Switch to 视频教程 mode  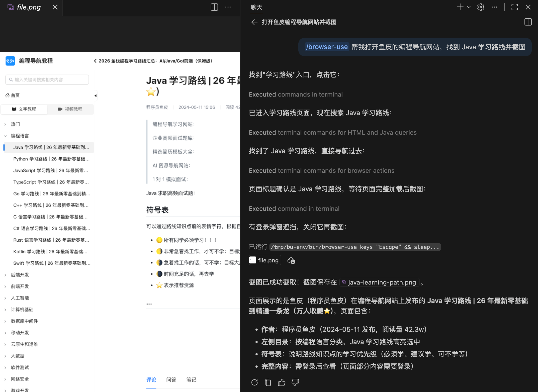pyautogui.click(x=70, y=109)
